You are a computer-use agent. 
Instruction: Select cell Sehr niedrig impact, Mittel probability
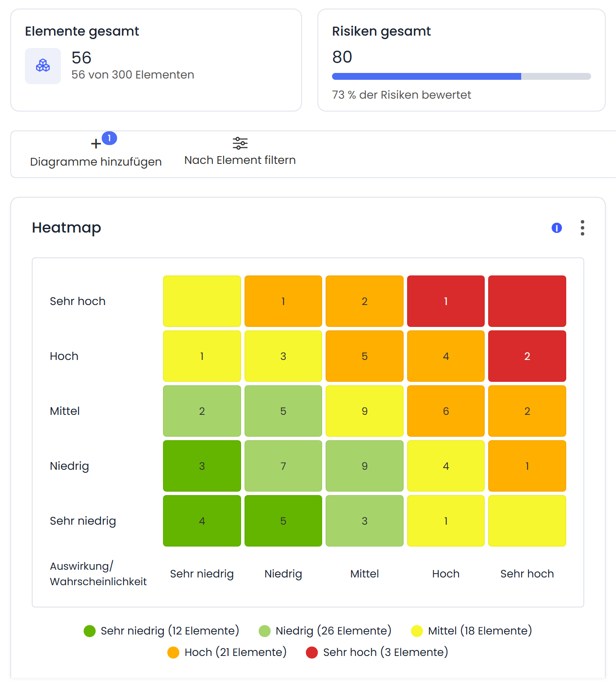[x=365, y=521]
